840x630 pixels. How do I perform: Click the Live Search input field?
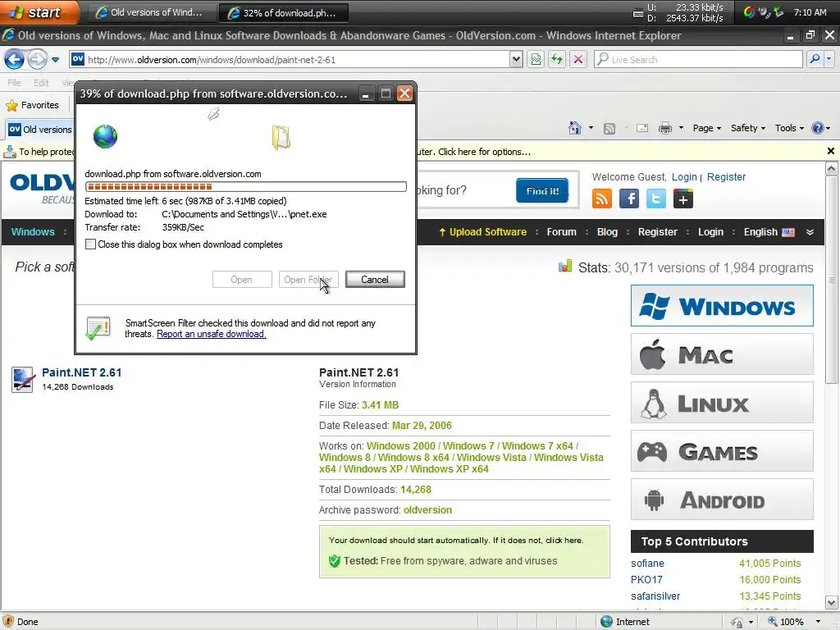click(698, 59)
